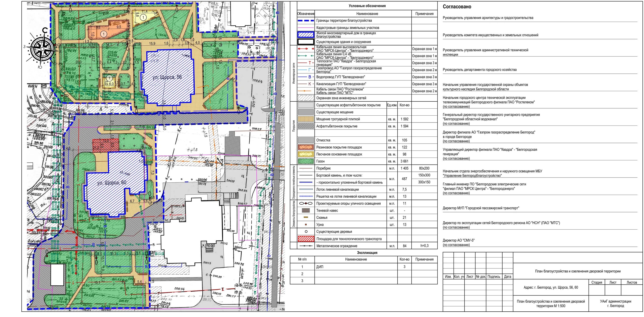
Task: Click the Условные обозначения legend heading
Action: pyautogui.click(x=367, y=6)
